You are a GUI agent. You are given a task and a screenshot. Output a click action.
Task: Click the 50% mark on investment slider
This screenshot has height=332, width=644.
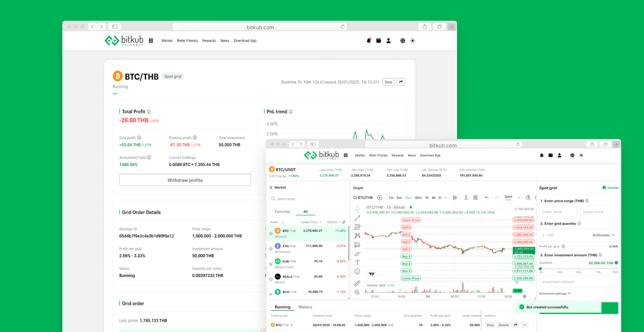click(579, 270)
